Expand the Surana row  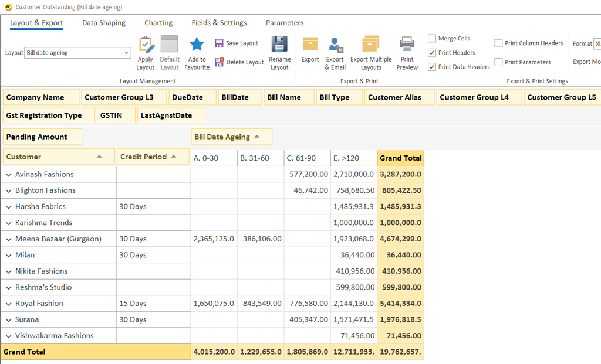[x=8, y=320]
